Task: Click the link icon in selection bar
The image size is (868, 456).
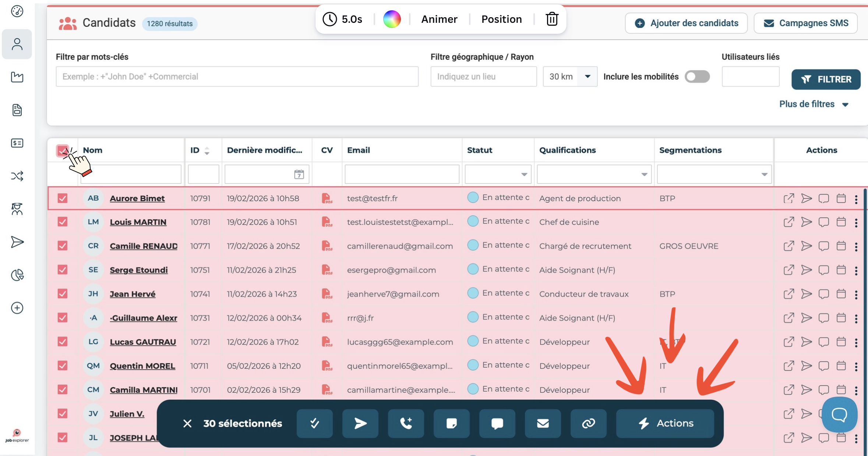Action: coord(588,423)
